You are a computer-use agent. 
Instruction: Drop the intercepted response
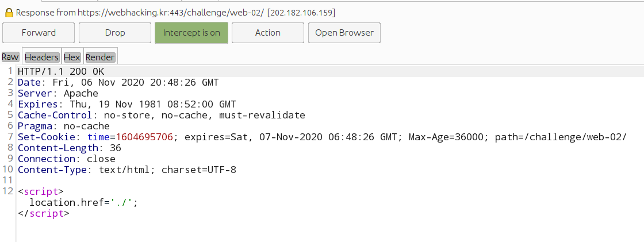pos(115,33)
